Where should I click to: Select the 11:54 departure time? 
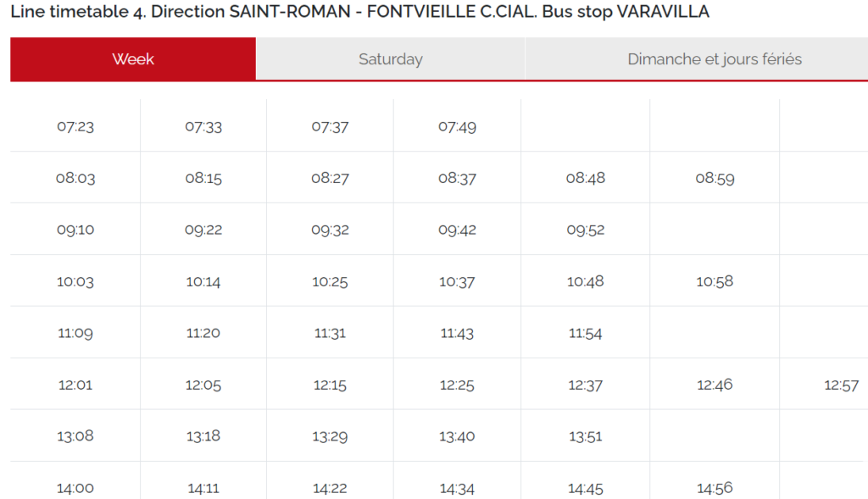586,332
